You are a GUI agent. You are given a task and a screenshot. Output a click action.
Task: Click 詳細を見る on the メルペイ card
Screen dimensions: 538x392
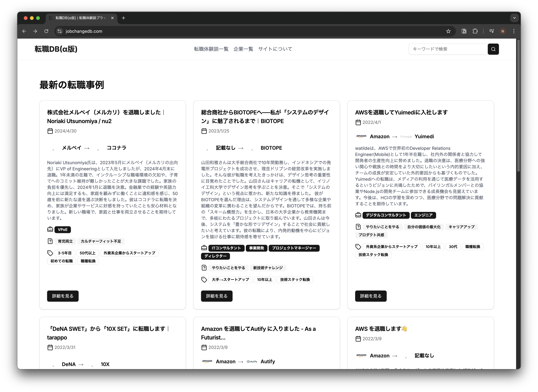(63, 296)
